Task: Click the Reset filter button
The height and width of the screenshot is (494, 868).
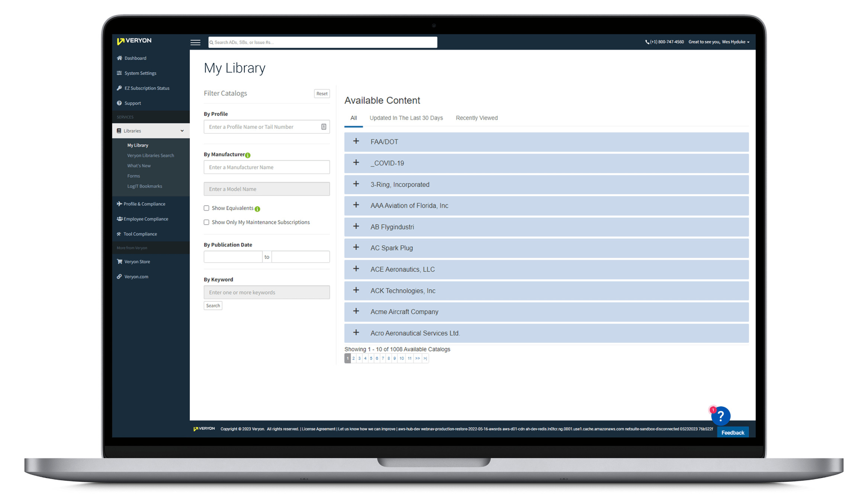Action: coord(322,94)
